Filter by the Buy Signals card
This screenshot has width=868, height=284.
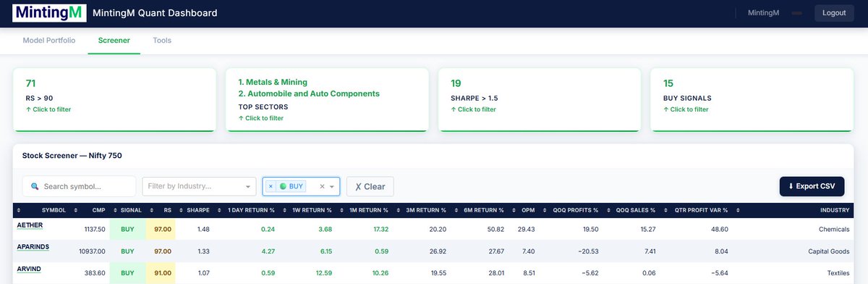(752, 100)
